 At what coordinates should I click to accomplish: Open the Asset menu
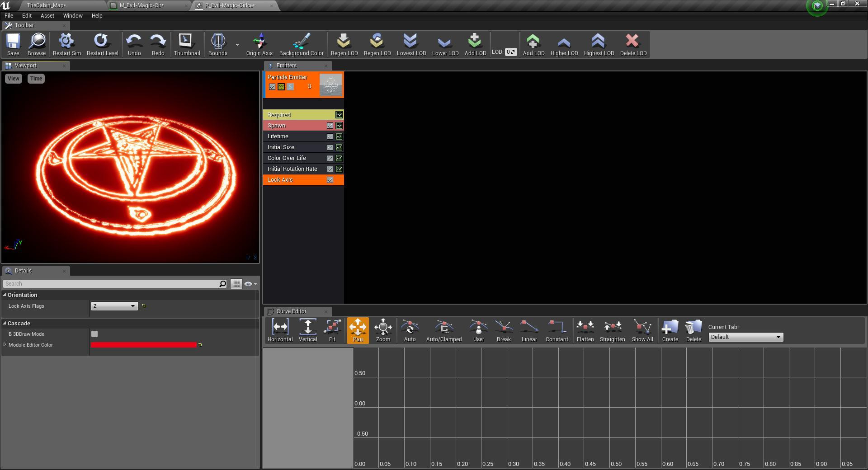coord(47,15)
